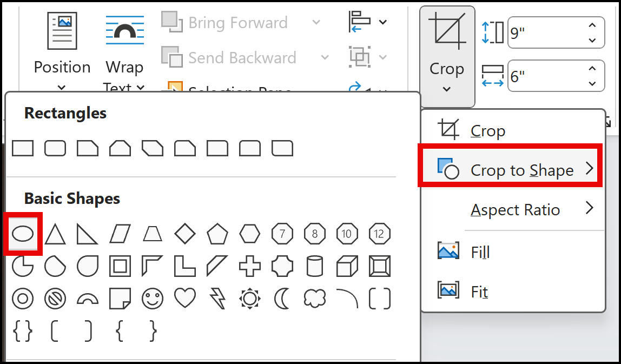This screenshot has height=364, width=621.
Task: Select the Lightning Bolt shape
Action: tap(217, 299)
